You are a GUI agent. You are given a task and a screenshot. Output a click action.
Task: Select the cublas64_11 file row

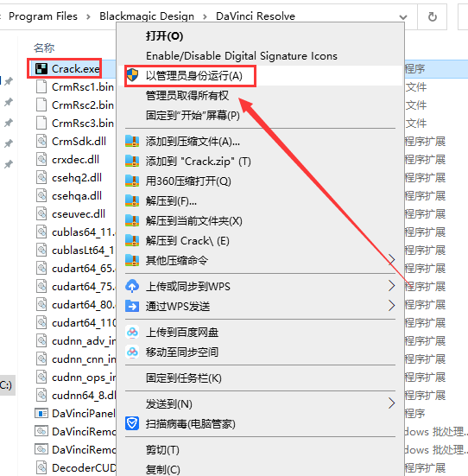click(74, 232)
